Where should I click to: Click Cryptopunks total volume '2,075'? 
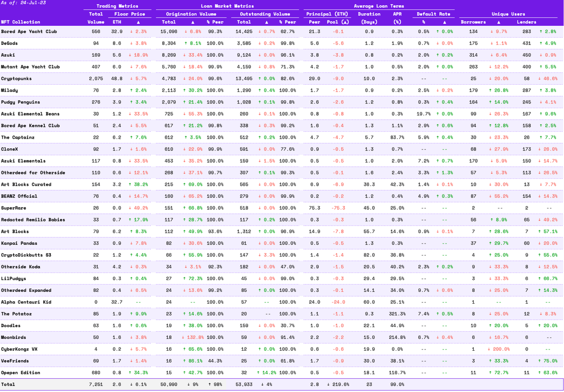point(96,78)
